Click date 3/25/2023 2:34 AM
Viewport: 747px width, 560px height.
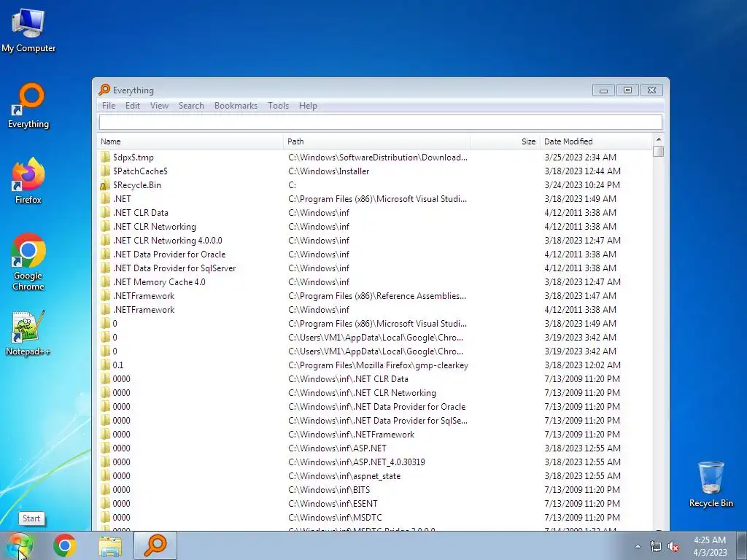580,157
